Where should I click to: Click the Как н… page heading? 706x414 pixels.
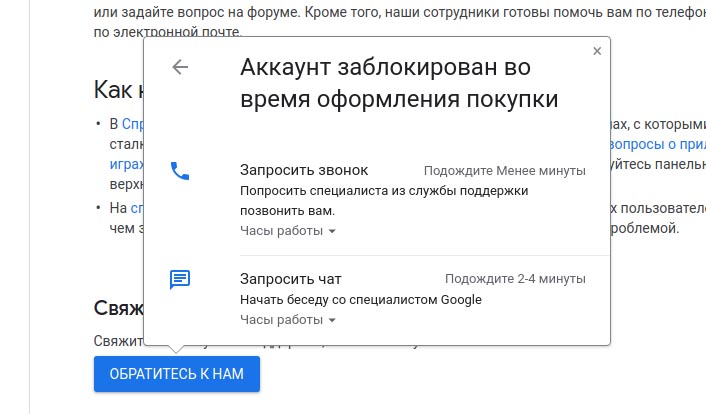[x=118, y=90]
